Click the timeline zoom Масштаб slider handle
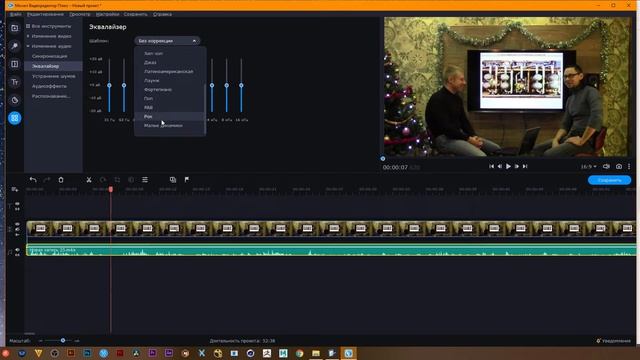 [x=63, y=340]
